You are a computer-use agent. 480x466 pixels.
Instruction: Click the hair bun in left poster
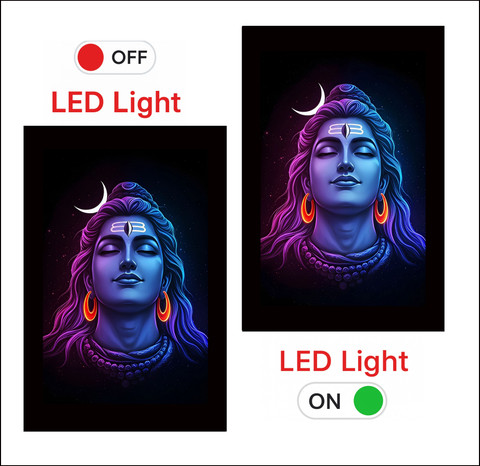tap(130, 189)
